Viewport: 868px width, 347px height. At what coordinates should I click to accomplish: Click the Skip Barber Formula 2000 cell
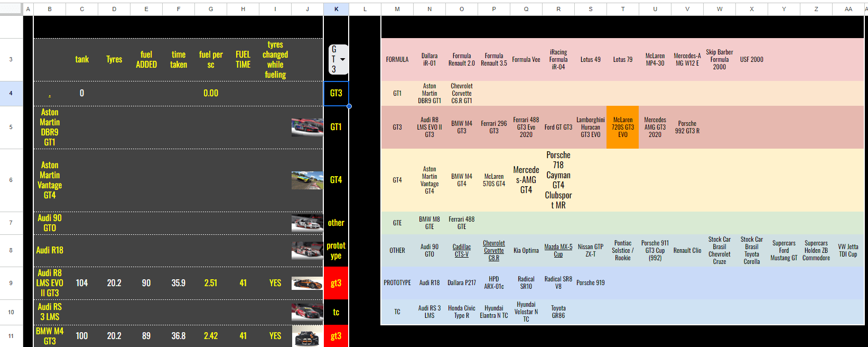coord(720,59)
